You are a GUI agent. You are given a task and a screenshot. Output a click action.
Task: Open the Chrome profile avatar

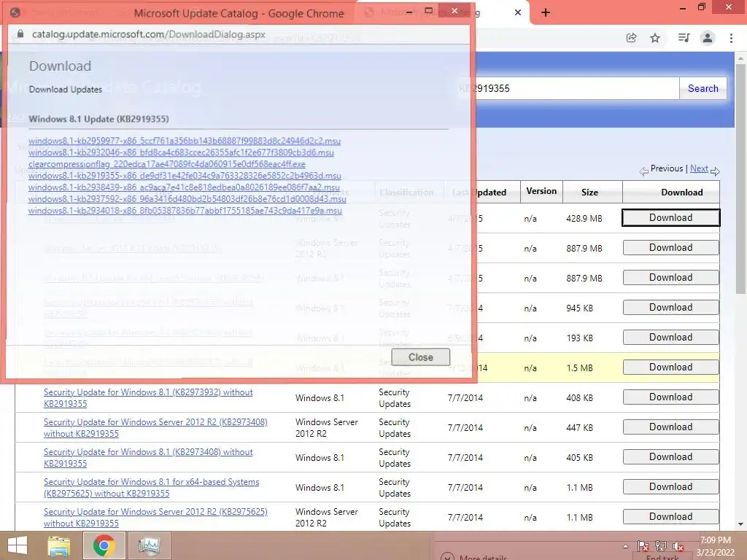click(708, 38)
